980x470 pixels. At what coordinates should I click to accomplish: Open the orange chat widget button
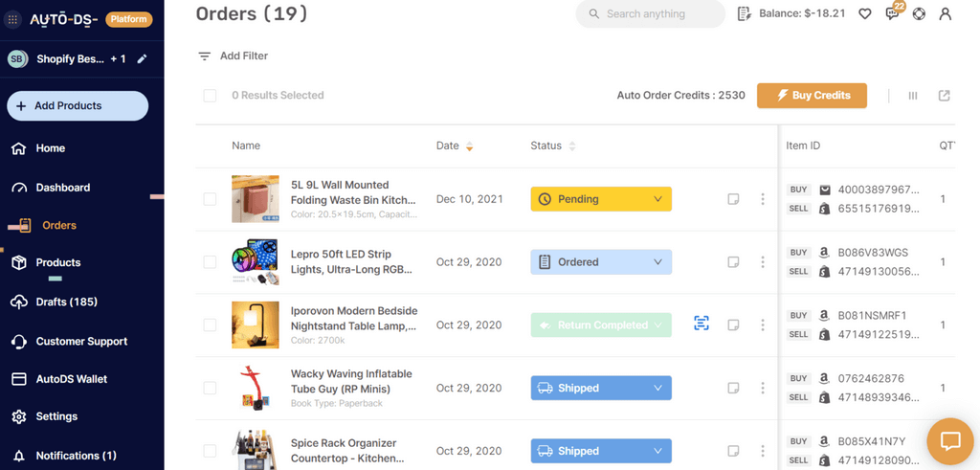[949, 440]
